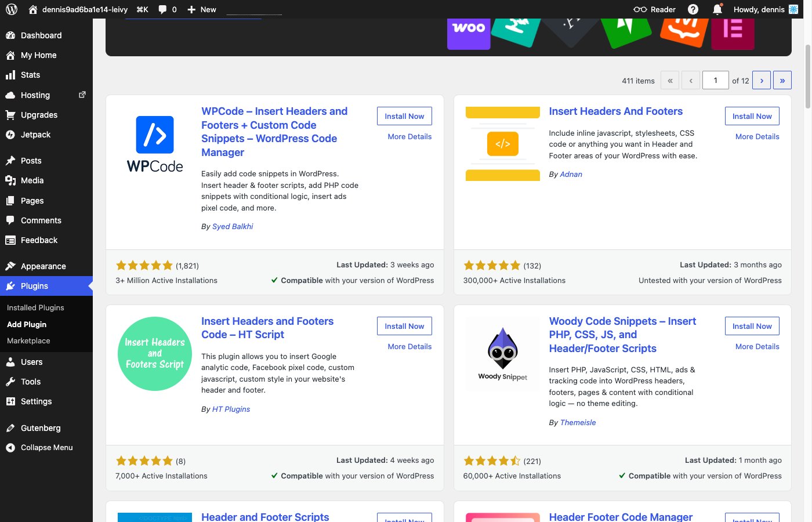Viewport: 812px width, 522px height.
Task: Open the Stats menu item
Action: (46, 75)
